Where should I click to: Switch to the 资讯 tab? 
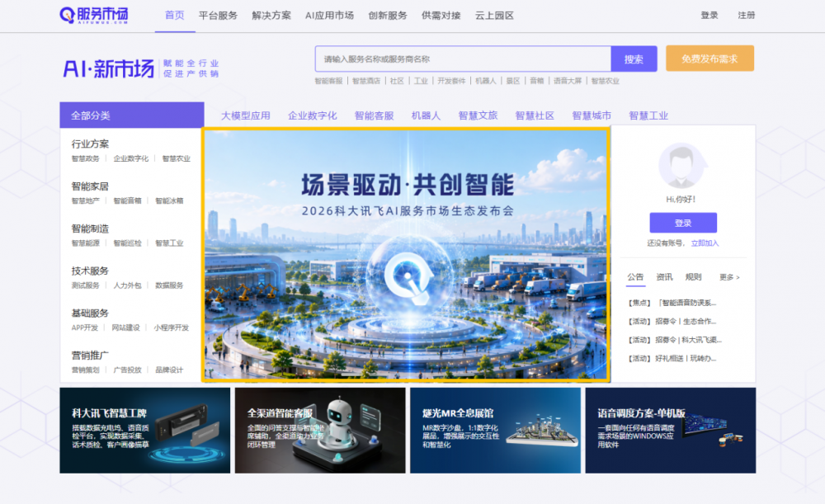664,276
